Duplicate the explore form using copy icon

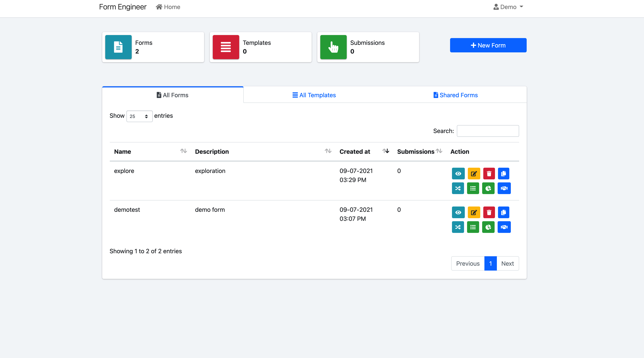(503, 174)
